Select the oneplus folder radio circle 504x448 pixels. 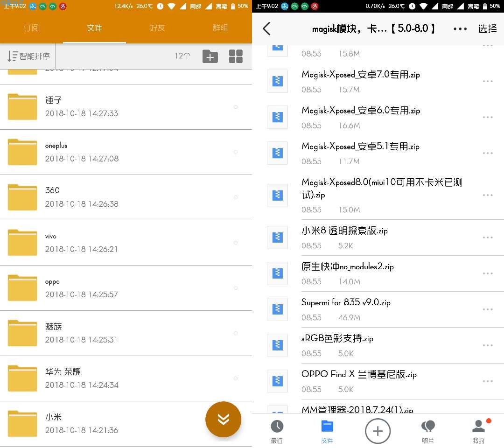[x=236, y=152]
